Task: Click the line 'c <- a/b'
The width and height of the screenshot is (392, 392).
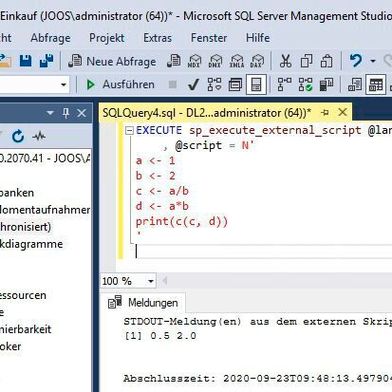Action: [162, 191]
